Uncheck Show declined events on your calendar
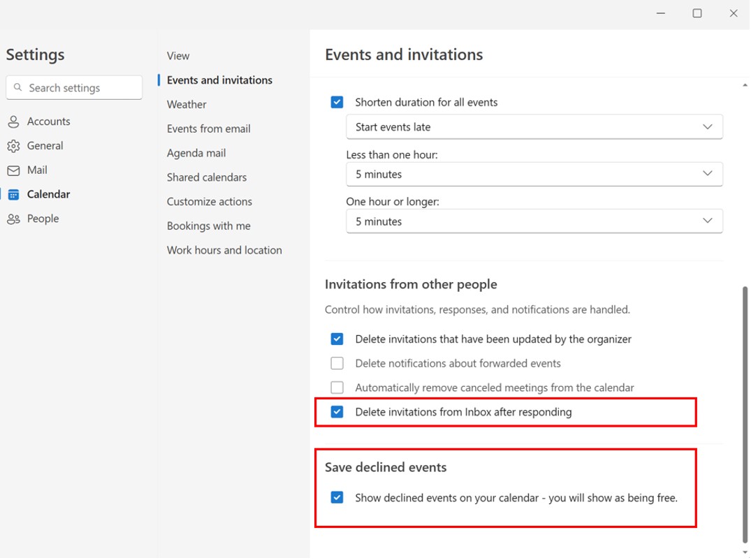The height and width of the screenshot is (560, 751). click(x=337, y=497)
